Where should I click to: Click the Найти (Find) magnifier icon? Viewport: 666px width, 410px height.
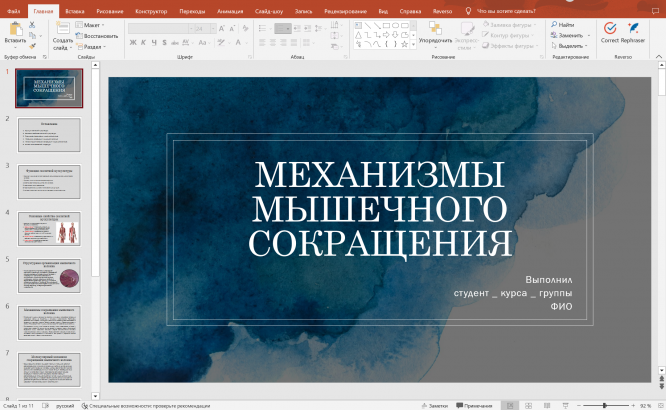pyautogui.click(x=553, y=24)
